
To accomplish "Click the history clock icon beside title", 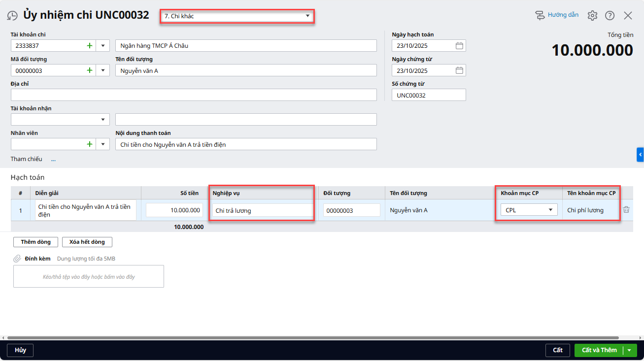I will 12,16.
